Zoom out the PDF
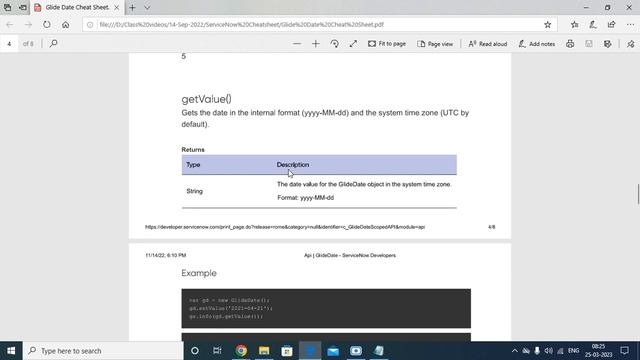This screenshot has height=360, width=640. click(297, 44)
